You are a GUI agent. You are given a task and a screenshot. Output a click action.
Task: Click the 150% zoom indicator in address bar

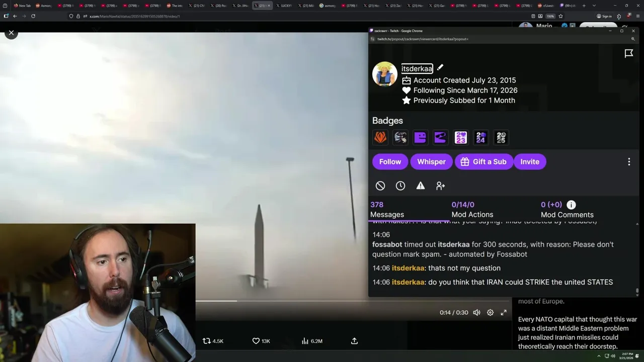pos(550,16)
